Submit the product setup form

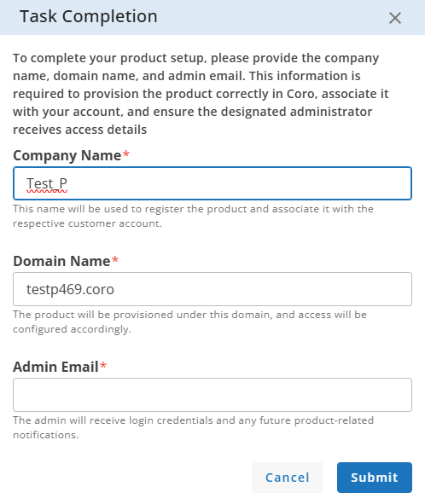click(375, 478)
